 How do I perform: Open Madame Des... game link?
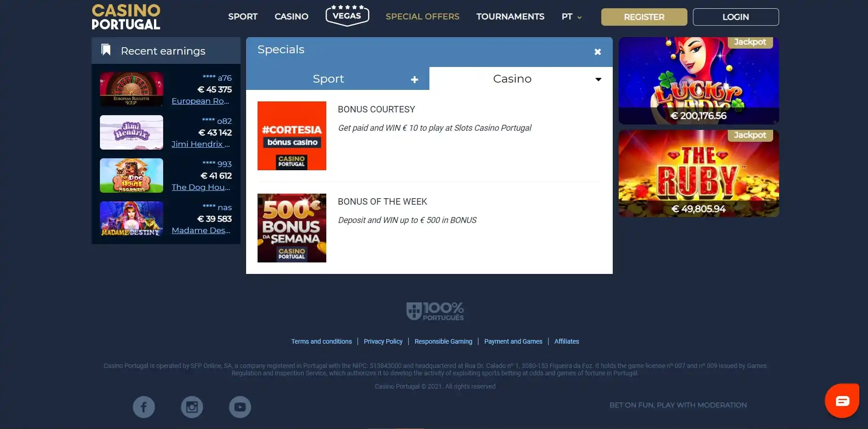(201, 230)
